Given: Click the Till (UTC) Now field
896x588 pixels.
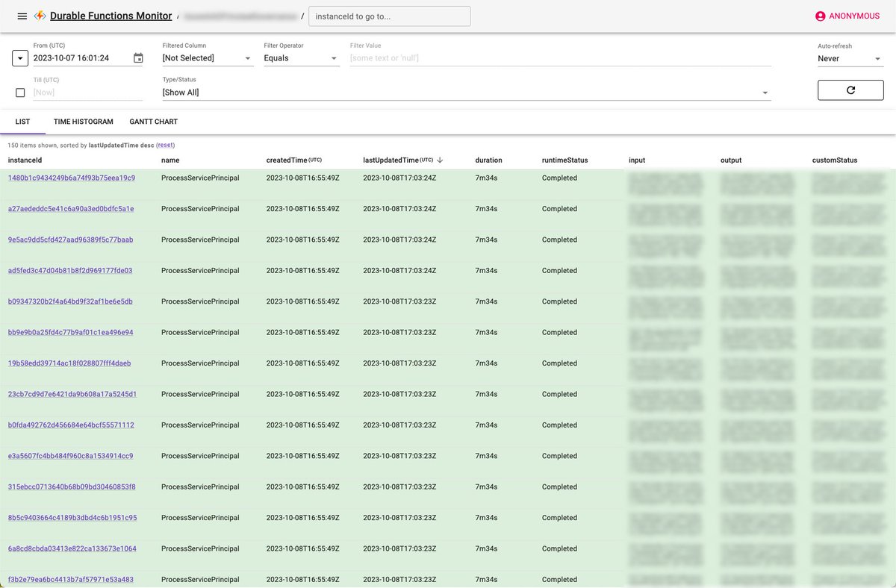Looking at the screenshot, I should pos(88,93).
